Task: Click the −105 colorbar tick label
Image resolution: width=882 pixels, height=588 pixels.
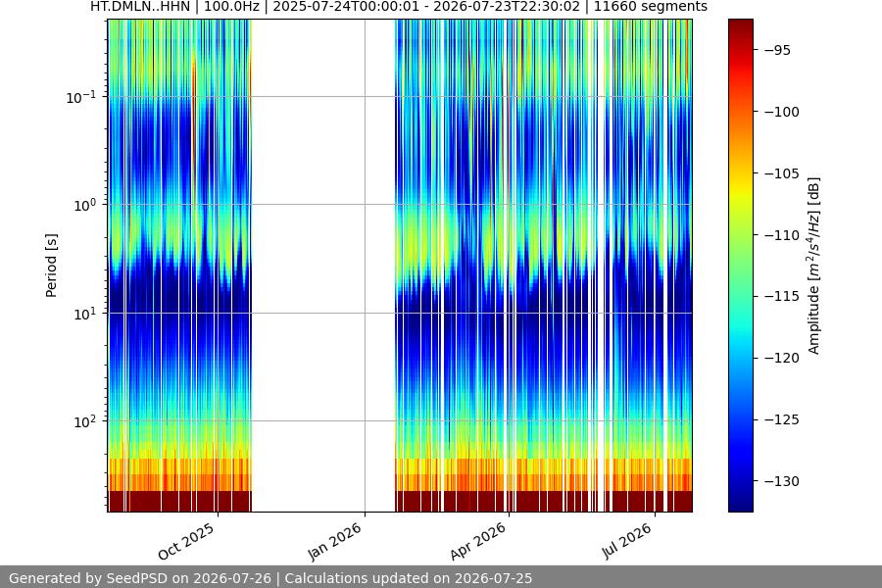Action: (x=781, y=173)
